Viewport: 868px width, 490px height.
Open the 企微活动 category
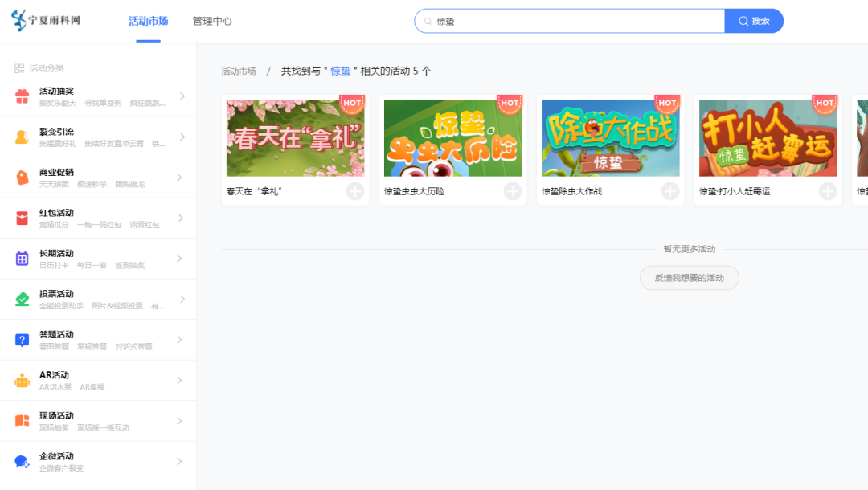98,461
